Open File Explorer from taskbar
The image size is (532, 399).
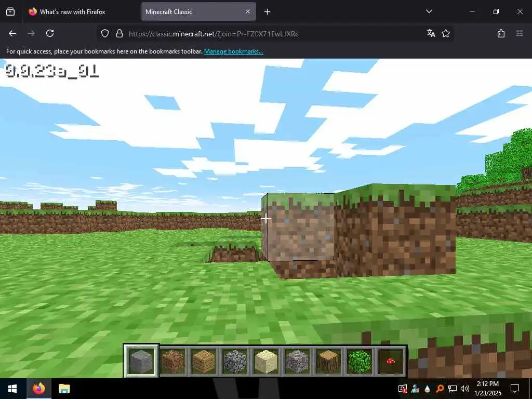pos(64,389)
